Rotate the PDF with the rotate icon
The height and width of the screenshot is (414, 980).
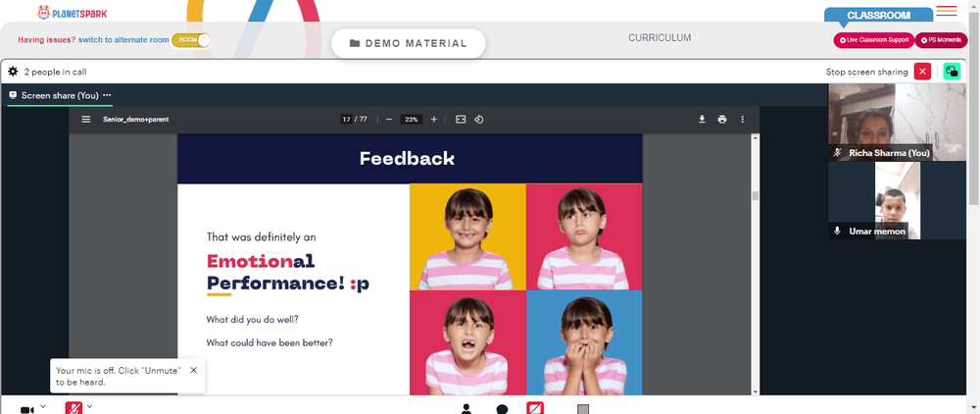[x=479, y=120]
